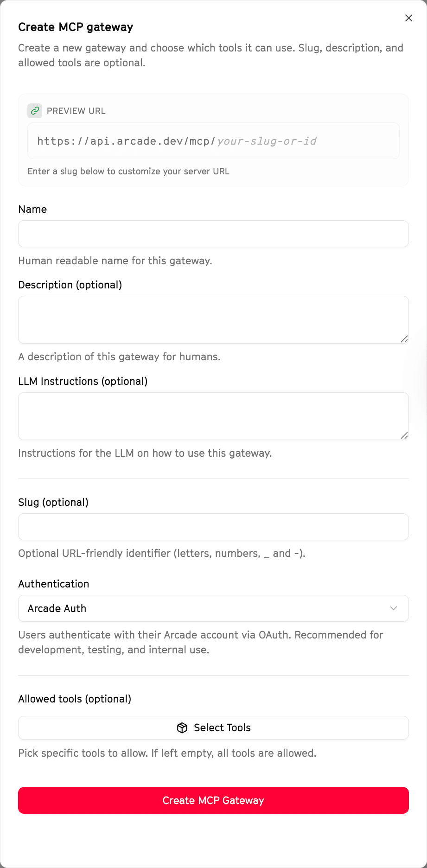The width and height of the screenshot is (427, 868).
Task: Click the close X on the dialog
Action: click(408, 18)
